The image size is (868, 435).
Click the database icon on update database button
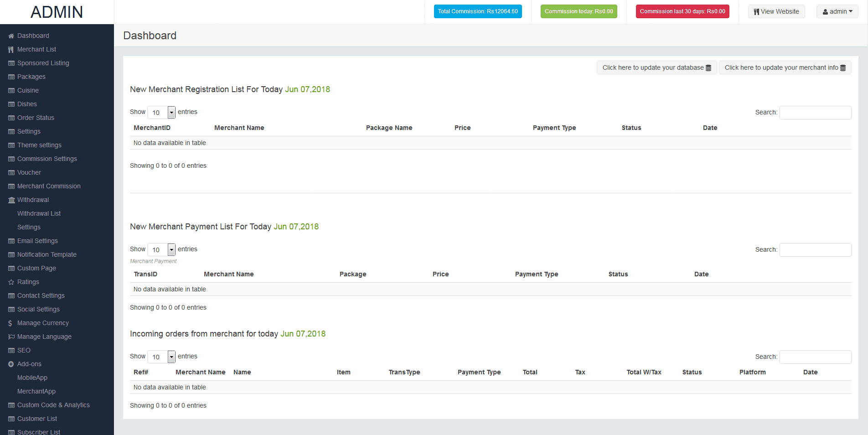pyautogui.click(x=708, y=68)
